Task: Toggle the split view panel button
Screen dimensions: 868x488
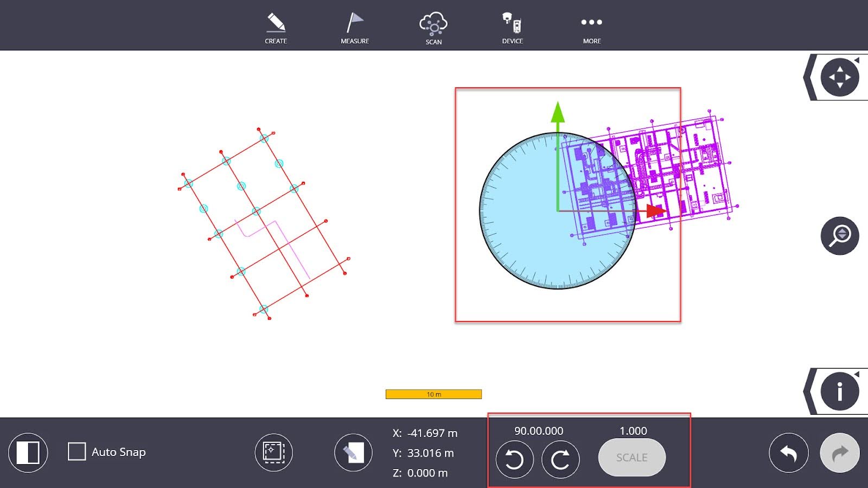Action: tap(28, 453)
